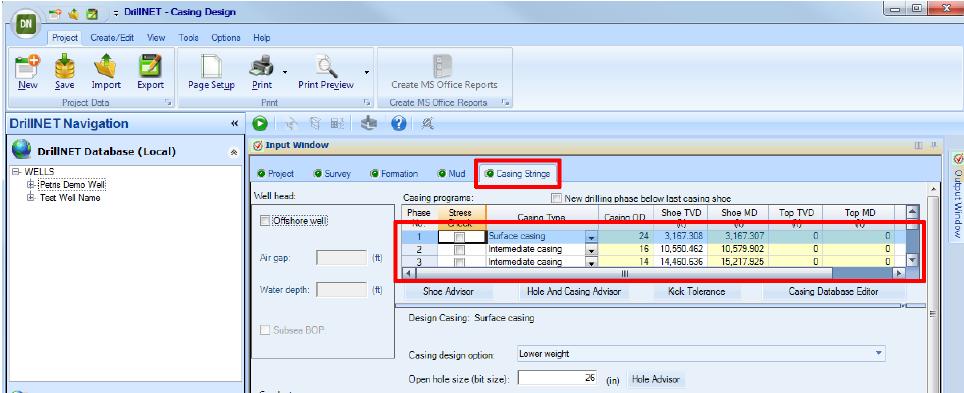Check Stress Check for phase 1
The height and width of the screenshot is (393, 964).
pyautogui.click(x=460, y=236)
